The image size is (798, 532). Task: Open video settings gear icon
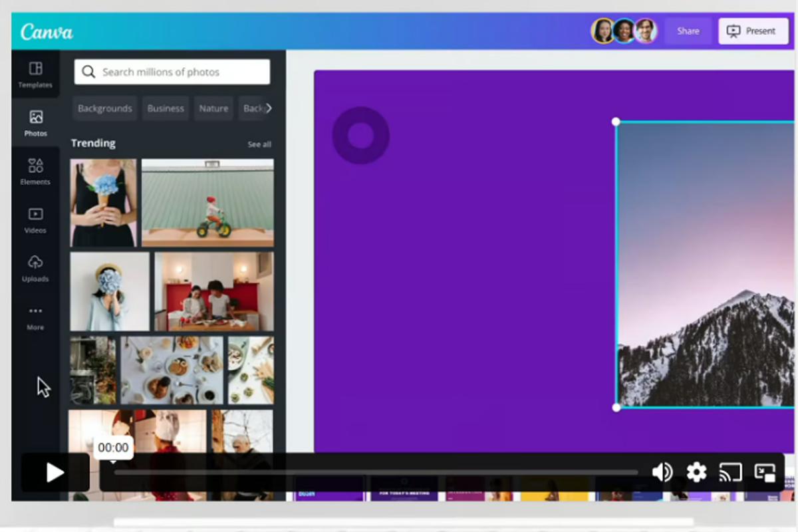click(x=696, y=472)
